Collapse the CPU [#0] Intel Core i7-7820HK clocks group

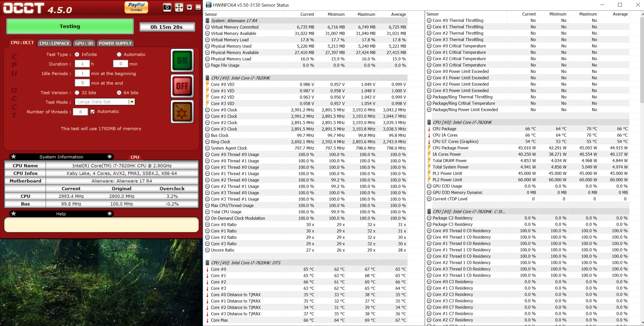tap(207, 78)
